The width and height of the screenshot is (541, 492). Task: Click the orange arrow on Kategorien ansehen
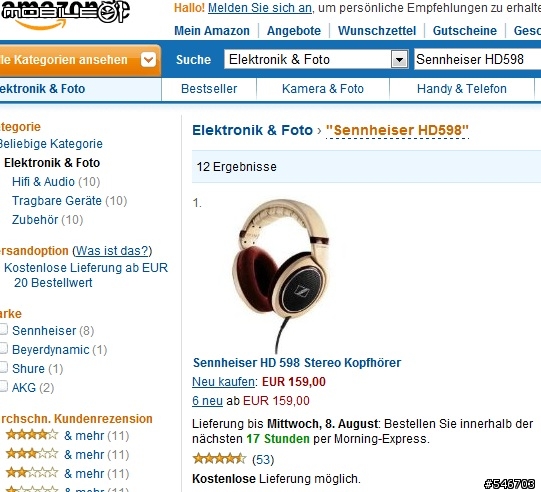[149, 60]
